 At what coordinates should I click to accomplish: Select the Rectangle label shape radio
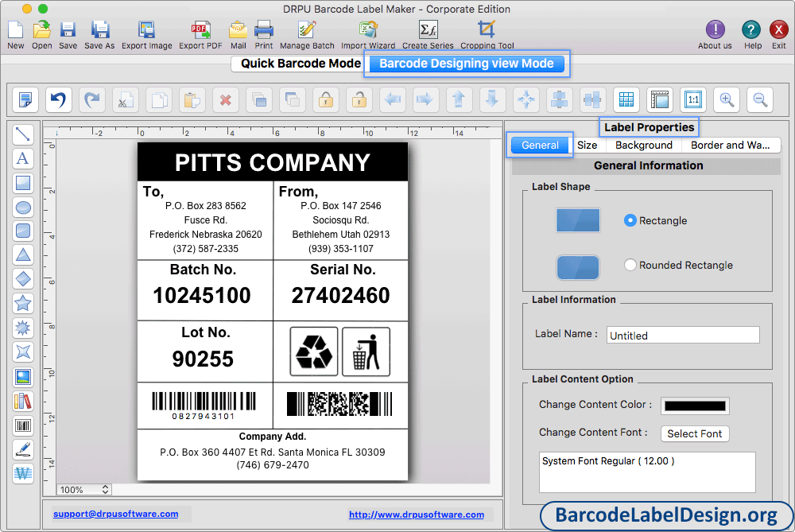[x=630, y=220]
